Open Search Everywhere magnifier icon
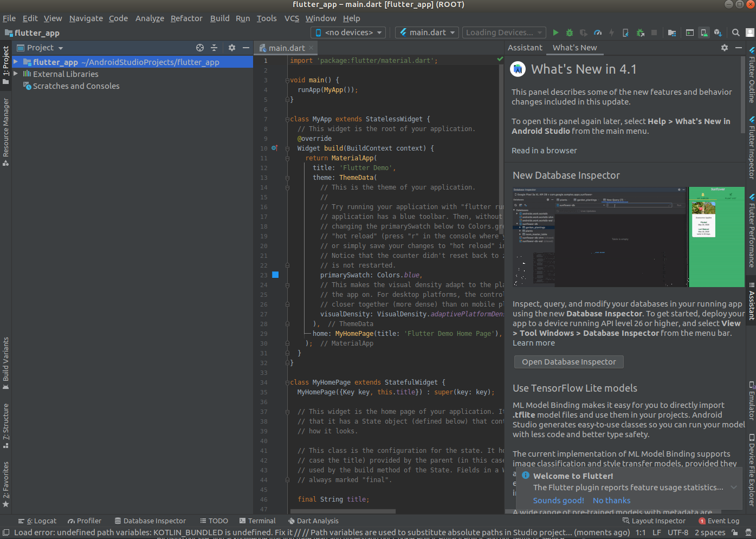Image resolution: width=756 pixels, height=539 pixels. [736, 33]
